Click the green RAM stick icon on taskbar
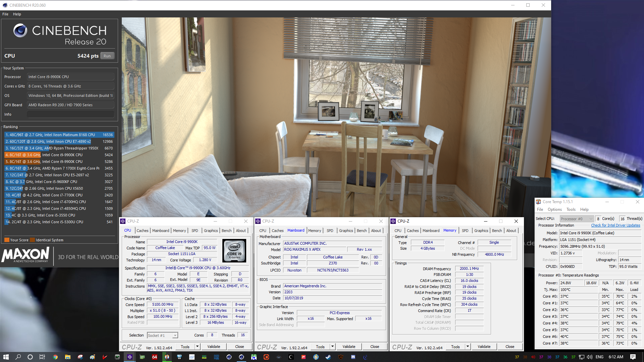The width and height of the screenshot is (644, 362). pos(204,357)
